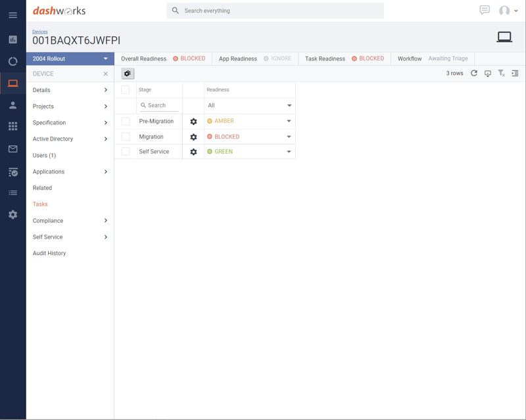526x420 pixels.
Task: Click the Readiness column header
Action: pos(218,89)
